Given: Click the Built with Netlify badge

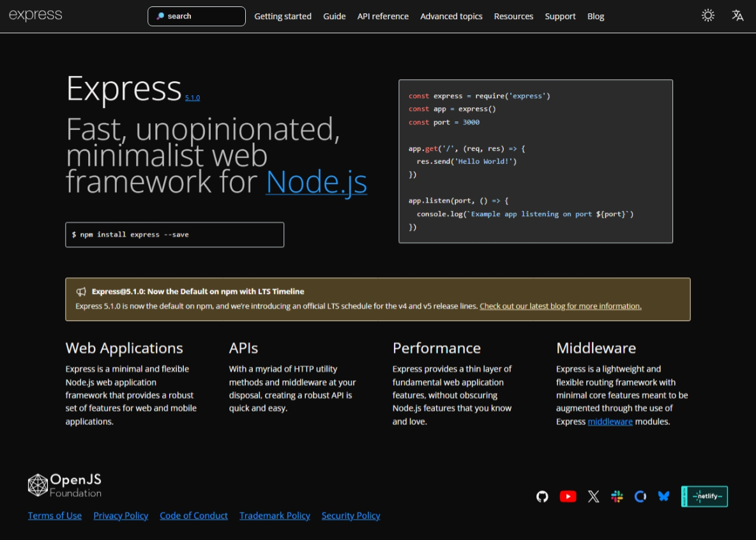Looking at the screenshot, I should 704,496.
